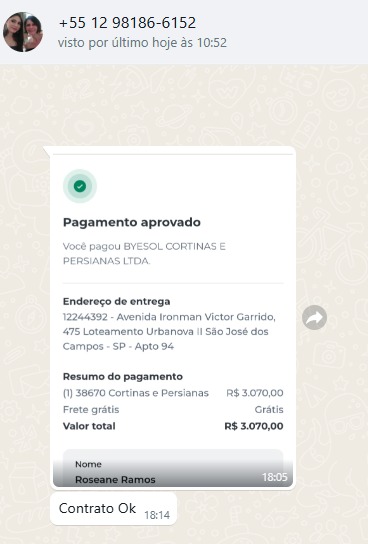Click the forward arrow beside the receipt image

(314, 317)
